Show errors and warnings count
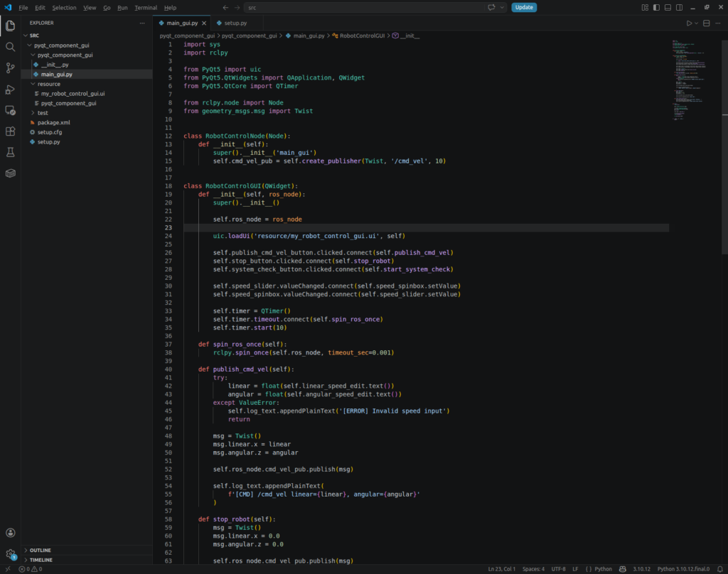 (31, 569)
